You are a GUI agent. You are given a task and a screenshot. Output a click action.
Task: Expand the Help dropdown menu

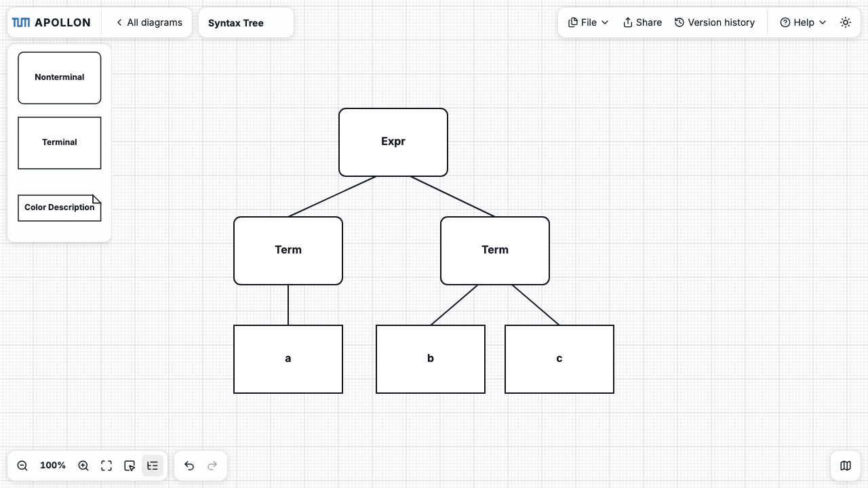click(803, 22)
